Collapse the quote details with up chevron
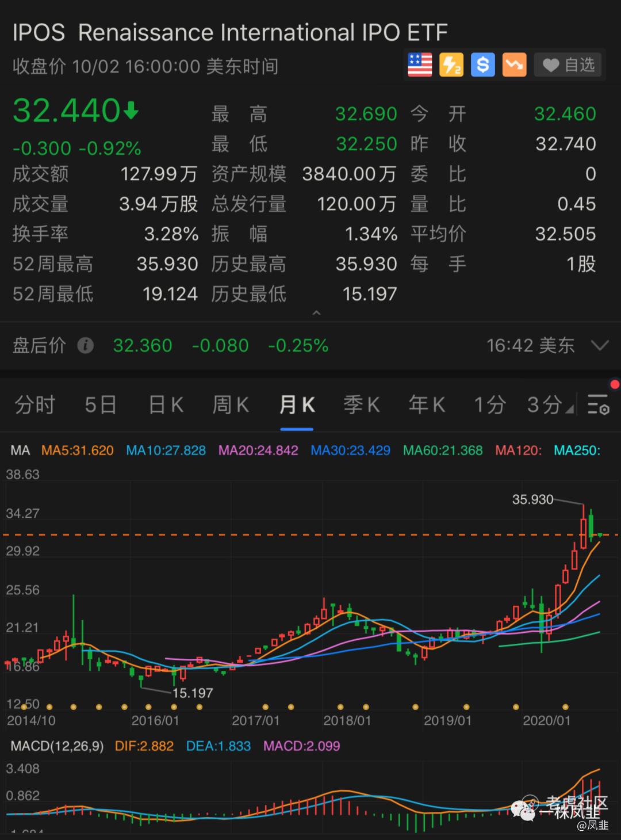Image resolution: width=621 pixels, height=840 pixels. pos(316,312)
